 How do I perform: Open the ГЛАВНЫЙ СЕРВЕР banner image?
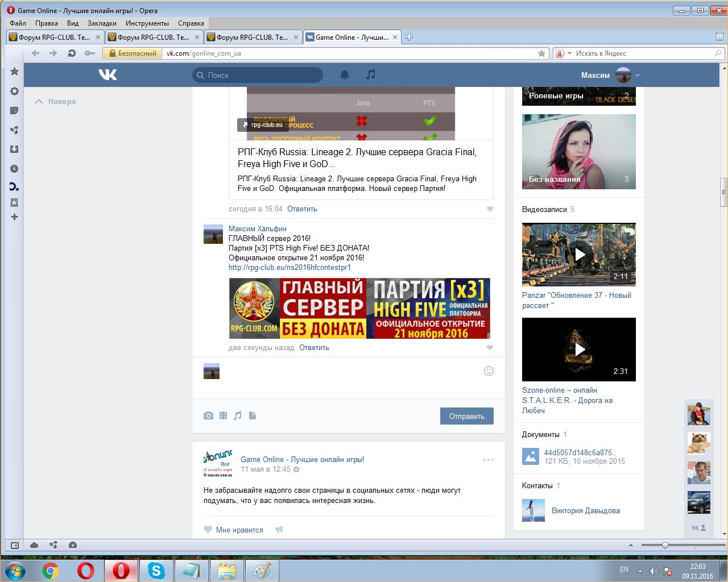click(x=359, y=308)
